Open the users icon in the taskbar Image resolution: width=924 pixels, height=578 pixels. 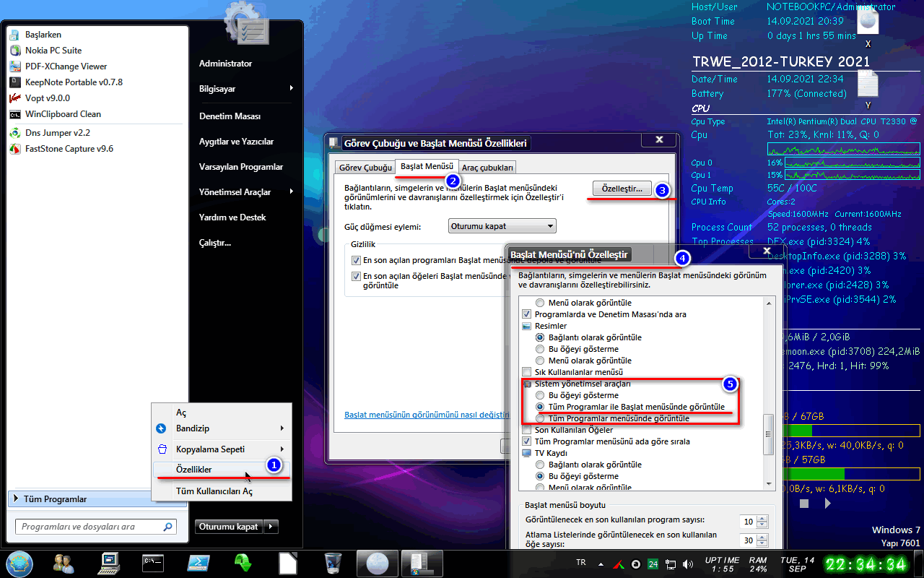64,563
